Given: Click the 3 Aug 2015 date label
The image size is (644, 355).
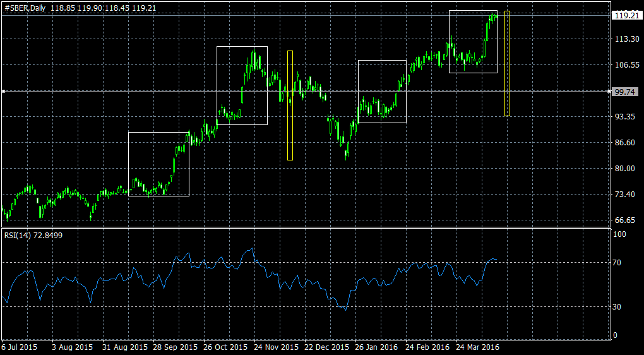Looking at the screenshot, I should [72, 347].
